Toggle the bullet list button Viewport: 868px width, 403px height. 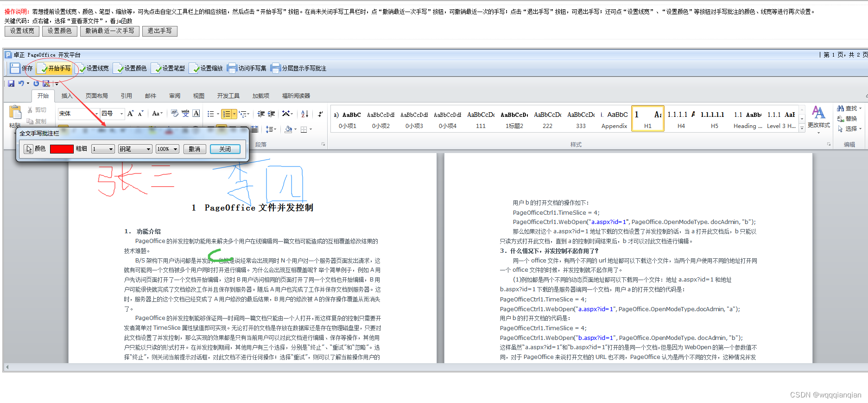click(x=211, y=114)
